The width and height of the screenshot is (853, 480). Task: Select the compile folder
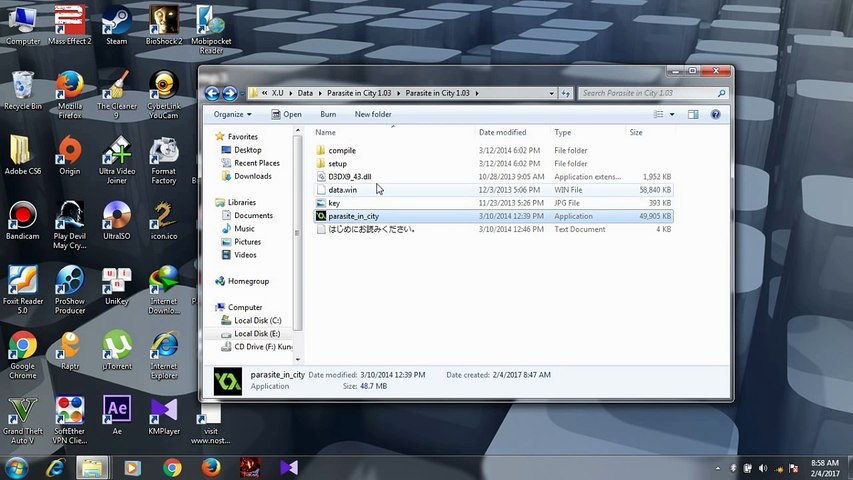[x=341, y=151]
